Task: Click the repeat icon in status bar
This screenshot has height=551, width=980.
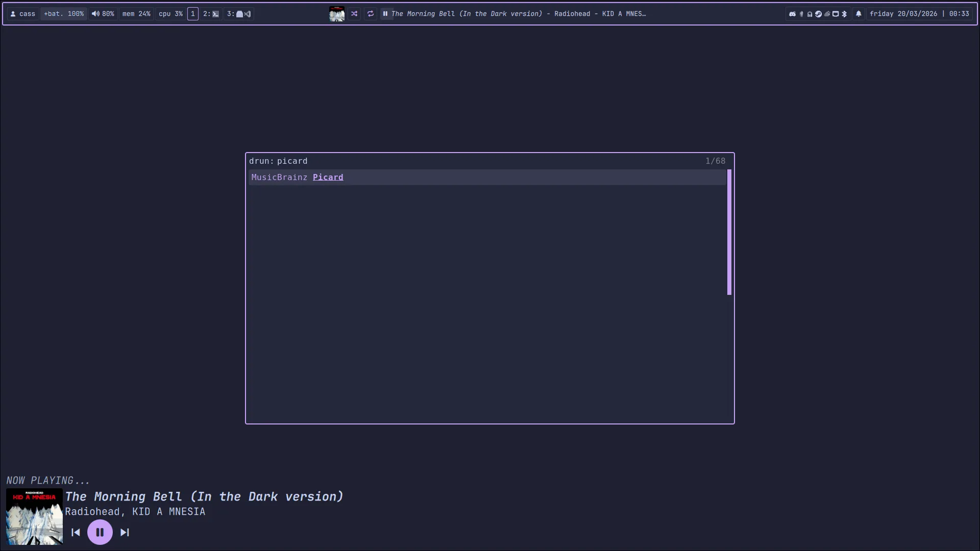Action: [x=371, y=14]
